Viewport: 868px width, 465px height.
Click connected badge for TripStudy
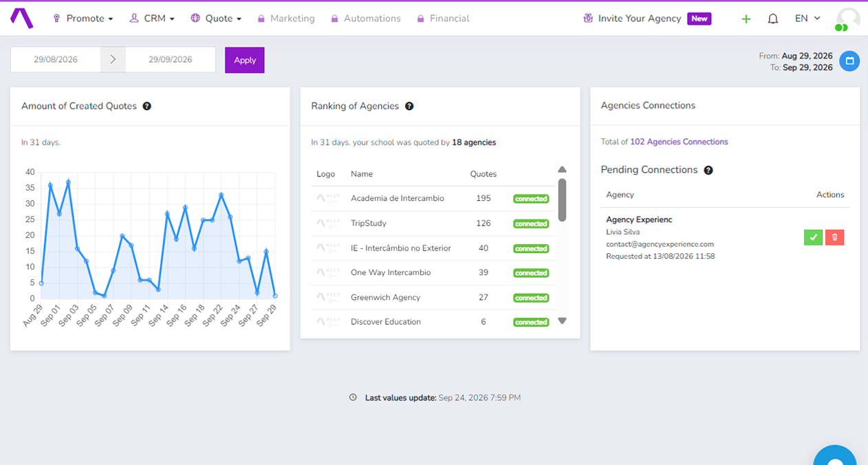(x=531, y=224)
